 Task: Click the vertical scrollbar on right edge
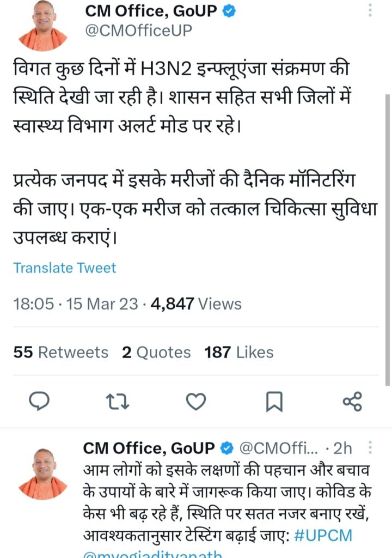click(x=388, y=218)
